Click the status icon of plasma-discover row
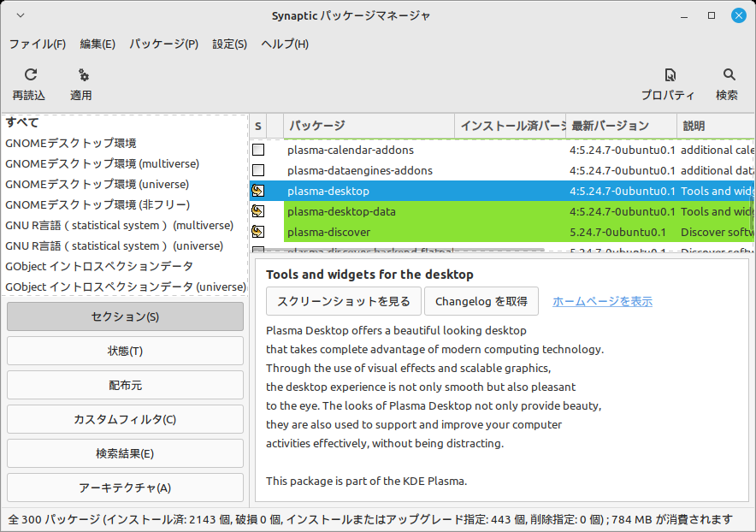The image size is (756, 532). tap(258, 232)
